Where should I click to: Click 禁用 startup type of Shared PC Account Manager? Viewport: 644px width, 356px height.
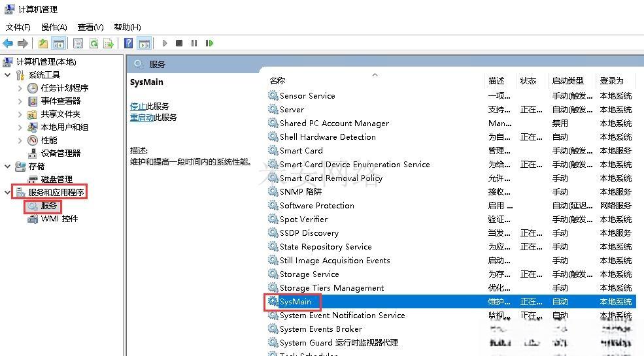coord(560,123)
